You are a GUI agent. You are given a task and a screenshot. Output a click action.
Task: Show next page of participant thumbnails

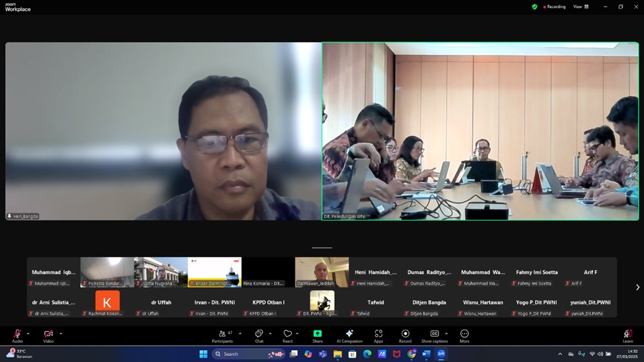click(x=637, y=287)
